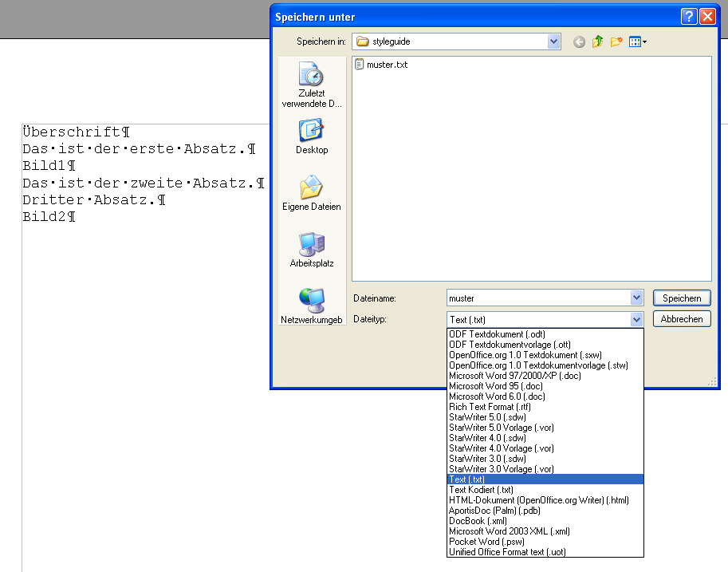Expand the Speichern in folder dropdown

click(554, 41)
